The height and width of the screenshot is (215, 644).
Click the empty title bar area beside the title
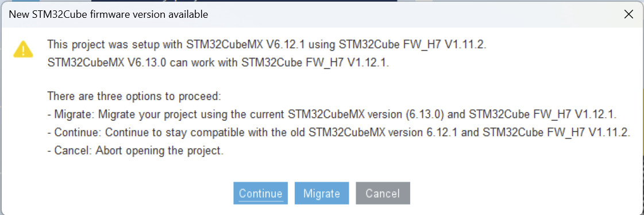click(411, 14)
